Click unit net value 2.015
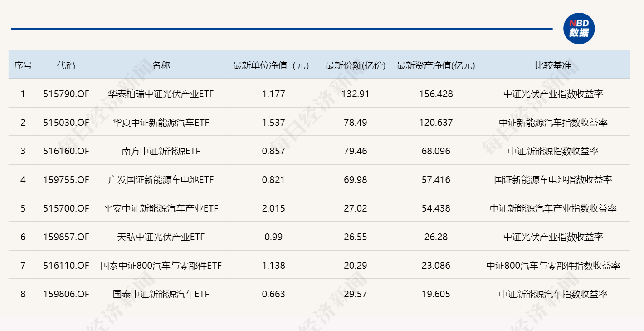The image size is (644, 331). [273, 208]
